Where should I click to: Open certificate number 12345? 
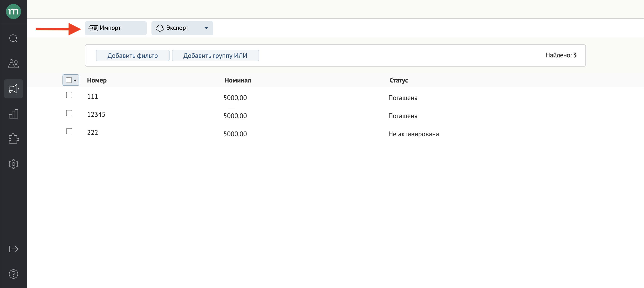96,114
